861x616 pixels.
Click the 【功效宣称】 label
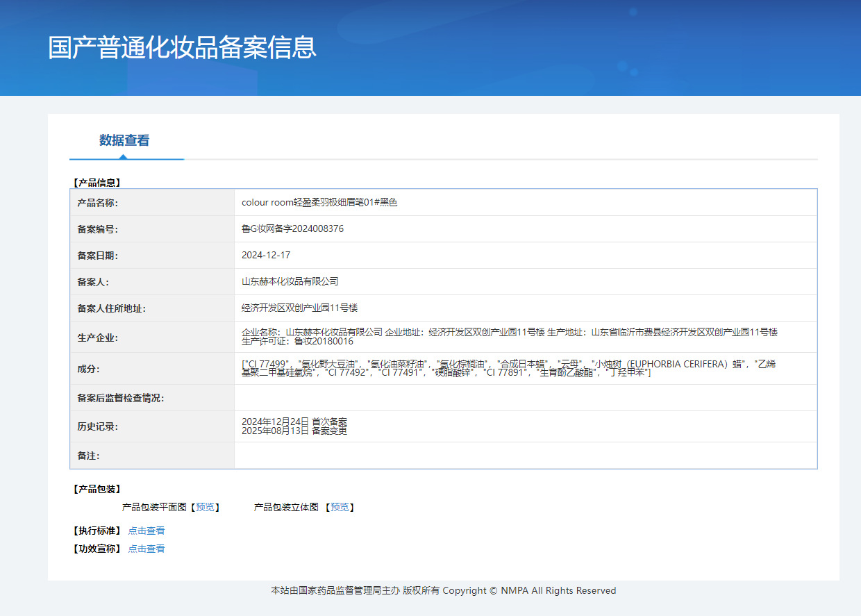point(97,549)
